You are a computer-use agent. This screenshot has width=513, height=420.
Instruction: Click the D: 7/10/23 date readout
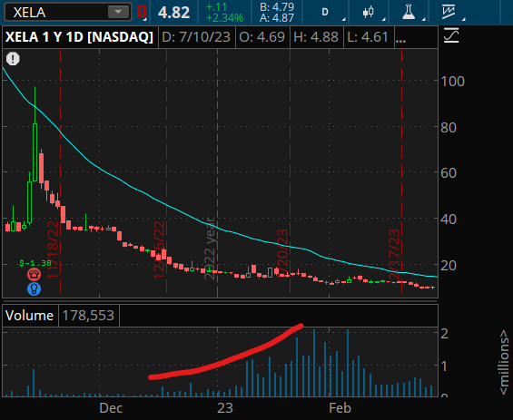click(x=196, y=37)
